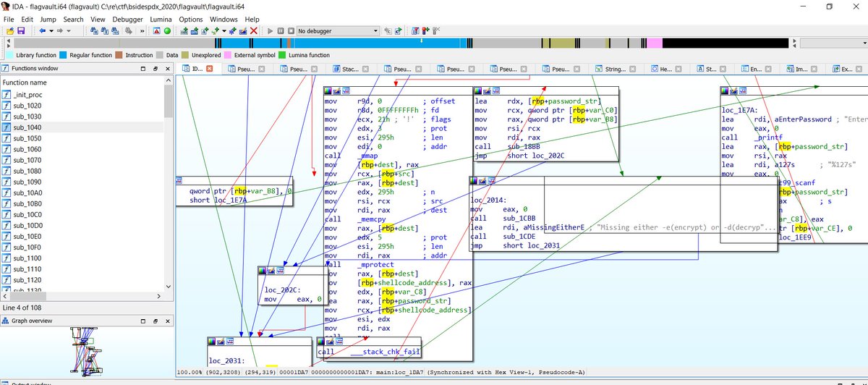The height and width of the screenshot is (385, 868).
Task: Click the Open file folder icon
Action: pyautogui.click(x=9, y=31)
